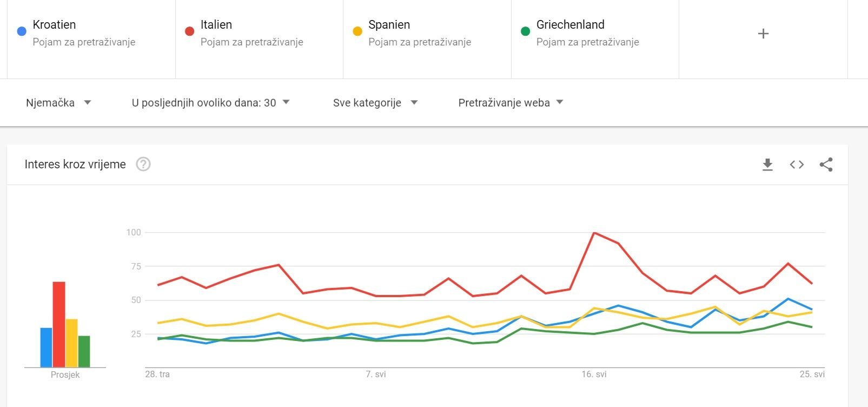The height and width of the screenshot is (407, 868).
Task: Click the download CSV icon
Action: pyautogui.click(x=767, y=165)
